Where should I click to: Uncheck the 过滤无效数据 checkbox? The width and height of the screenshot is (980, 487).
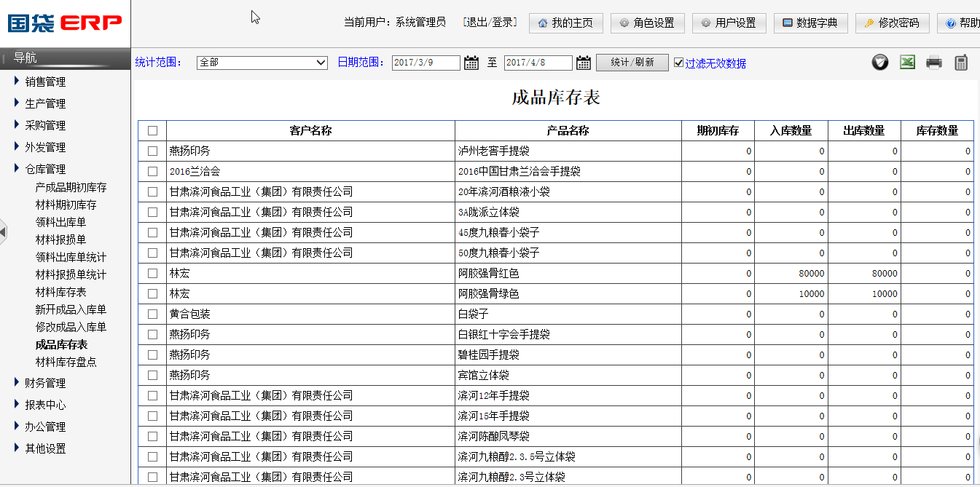point(679,63)
